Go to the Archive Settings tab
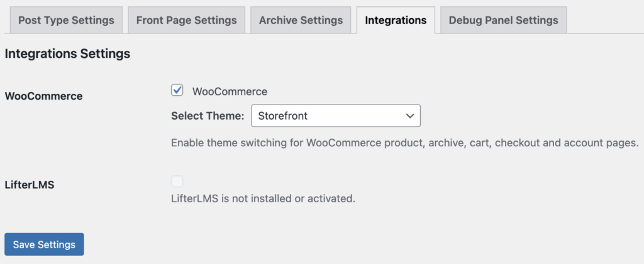The width and height of the screenshot is (644, 264). click(x=301, y=20)
